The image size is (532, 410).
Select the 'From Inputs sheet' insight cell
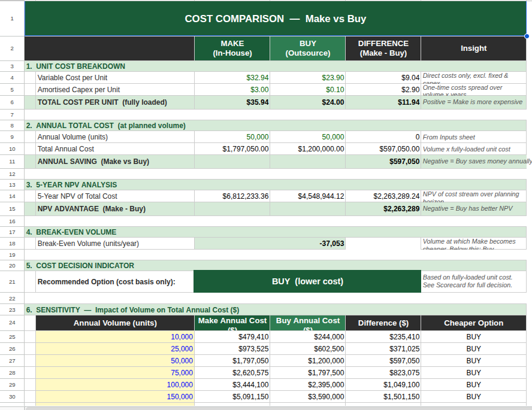[x=474, y=137]
